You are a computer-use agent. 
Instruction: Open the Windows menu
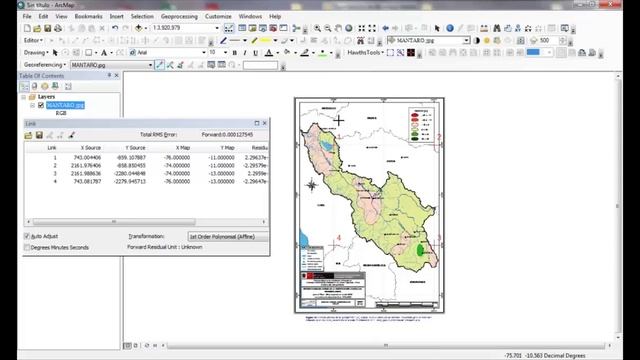tap(250, 16)
